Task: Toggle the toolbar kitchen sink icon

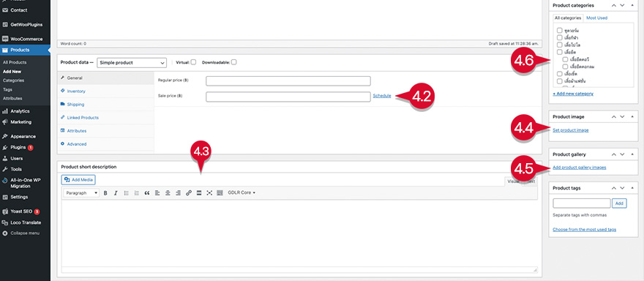Action: pos(220,192)
